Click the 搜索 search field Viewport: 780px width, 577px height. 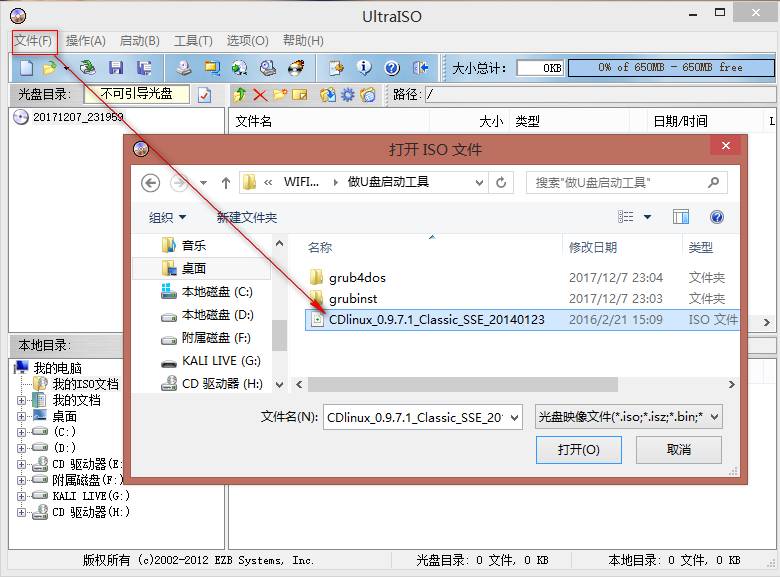(627, 183)
